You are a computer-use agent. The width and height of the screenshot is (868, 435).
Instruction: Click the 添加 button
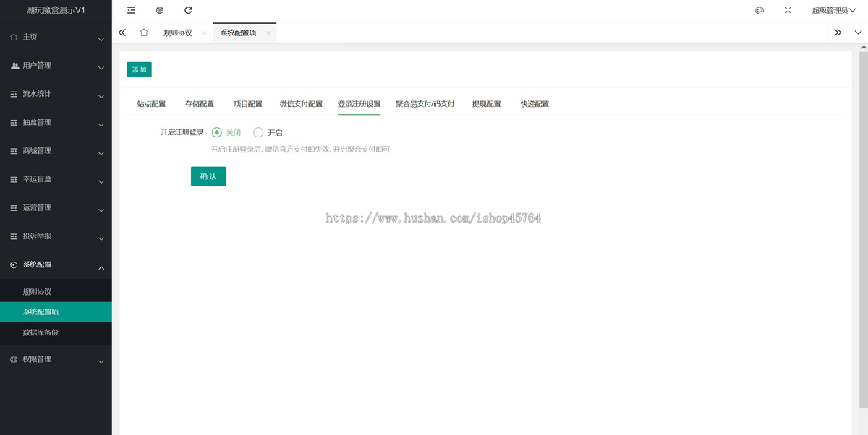140,69
